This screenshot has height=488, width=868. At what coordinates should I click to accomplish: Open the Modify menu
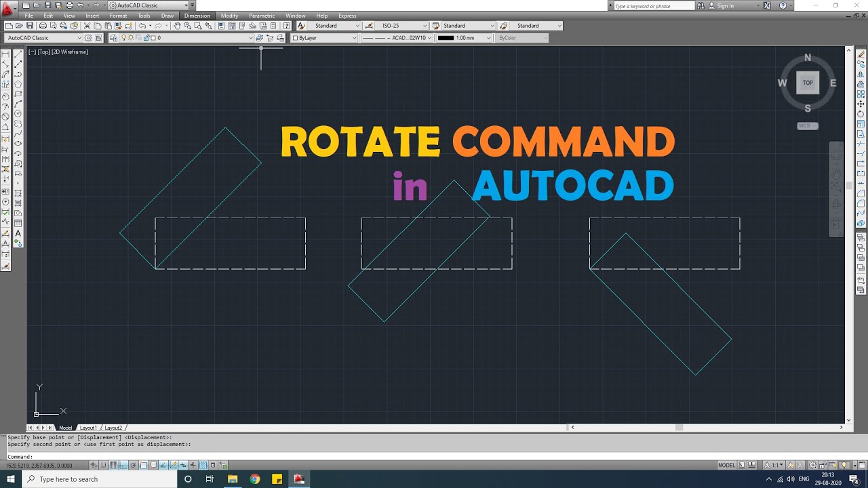tap(229, 16)
